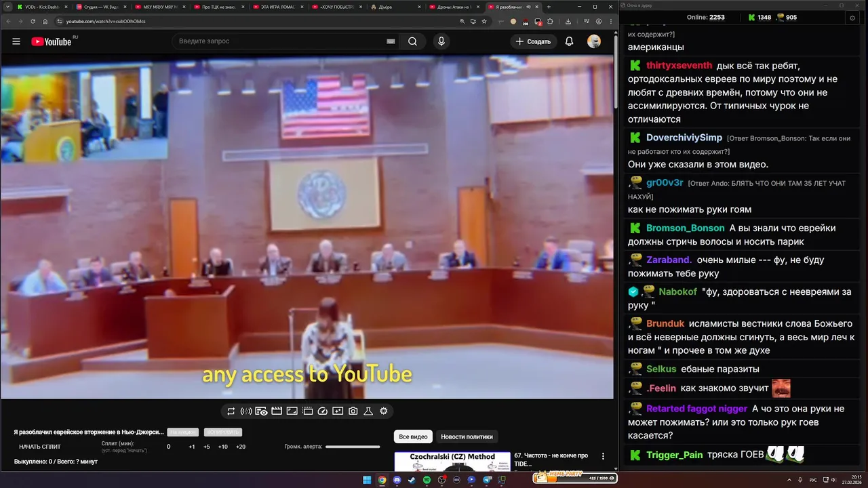Select the Новости политики chip
The width and height of the screenshot is (868, 488).
(467, 436)
